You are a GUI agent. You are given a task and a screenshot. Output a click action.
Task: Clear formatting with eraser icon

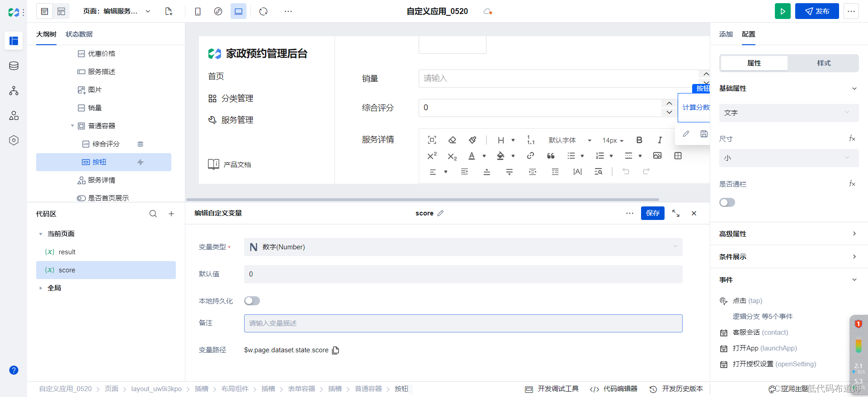452,140
